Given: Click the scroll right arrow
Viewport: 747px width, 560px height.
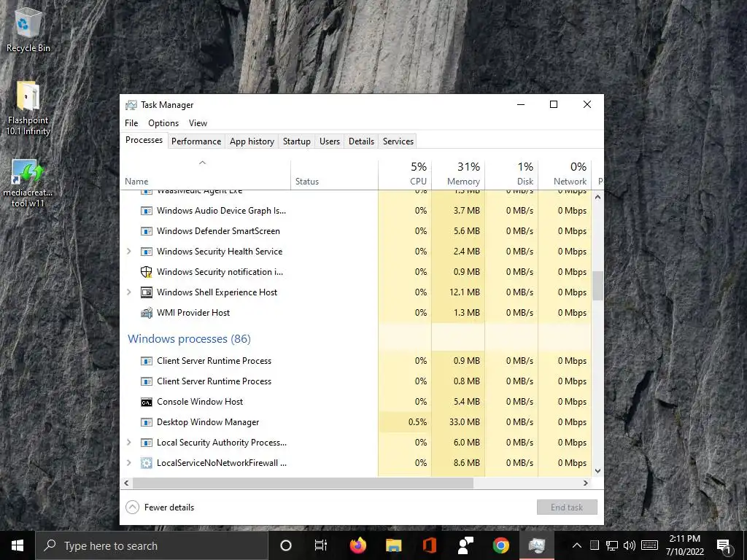Looking at the screenshot, I should coord(586,483).
